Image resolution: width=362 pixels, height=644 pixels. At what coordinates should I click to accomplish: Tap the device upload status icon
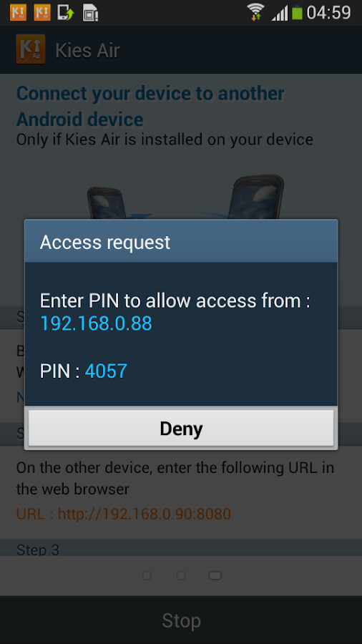pyautogui.click(x=66, y=12)
